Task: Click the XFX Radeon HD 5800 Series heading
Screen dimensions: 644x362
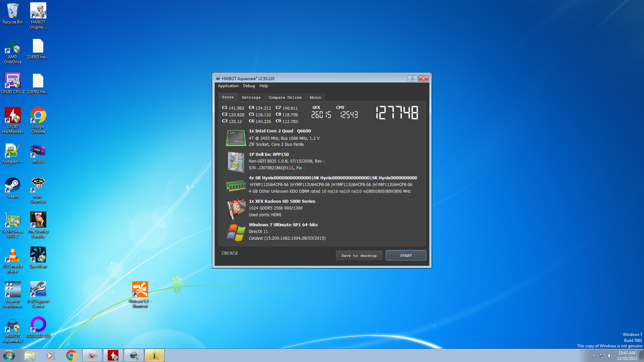Action: [x=282, y=201]
